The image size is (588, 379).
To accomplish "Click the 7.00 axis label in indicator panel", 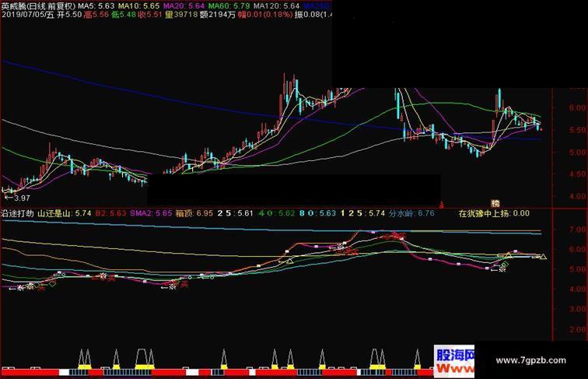I will [x=577, y=230].
